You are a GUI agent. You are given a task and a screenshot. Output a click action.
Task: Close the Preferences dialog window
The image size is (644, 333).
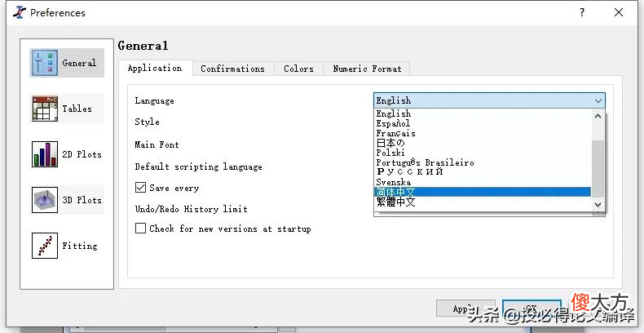click(x=619, y=12)
